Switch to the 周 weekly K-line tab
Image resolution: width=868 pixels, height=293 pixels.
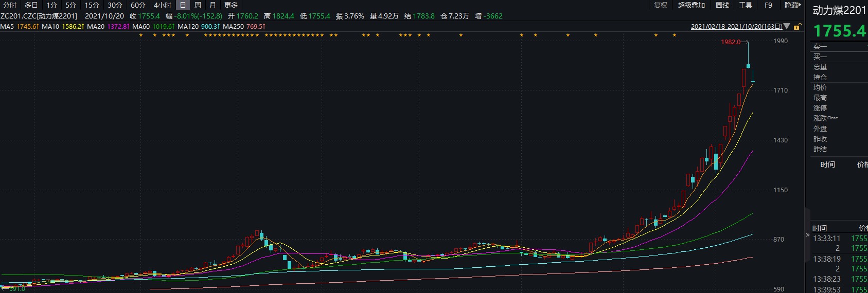198,5
